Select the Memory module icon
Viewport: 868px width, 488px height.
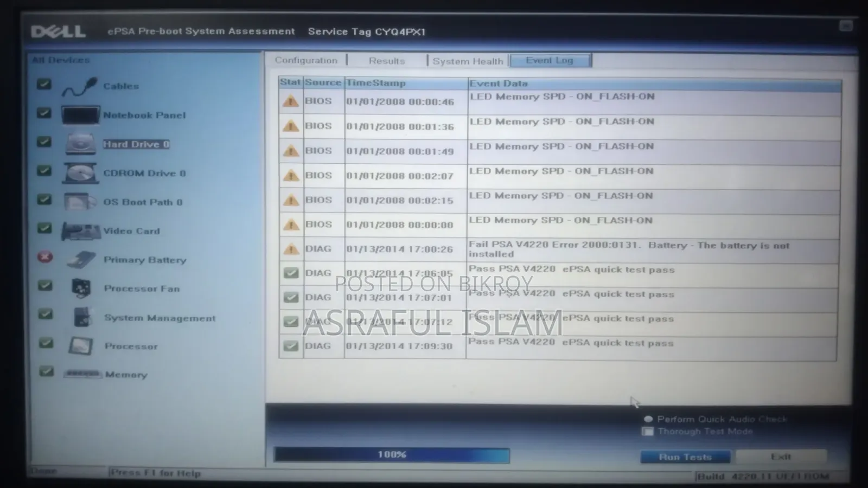(x=82, y=374)
